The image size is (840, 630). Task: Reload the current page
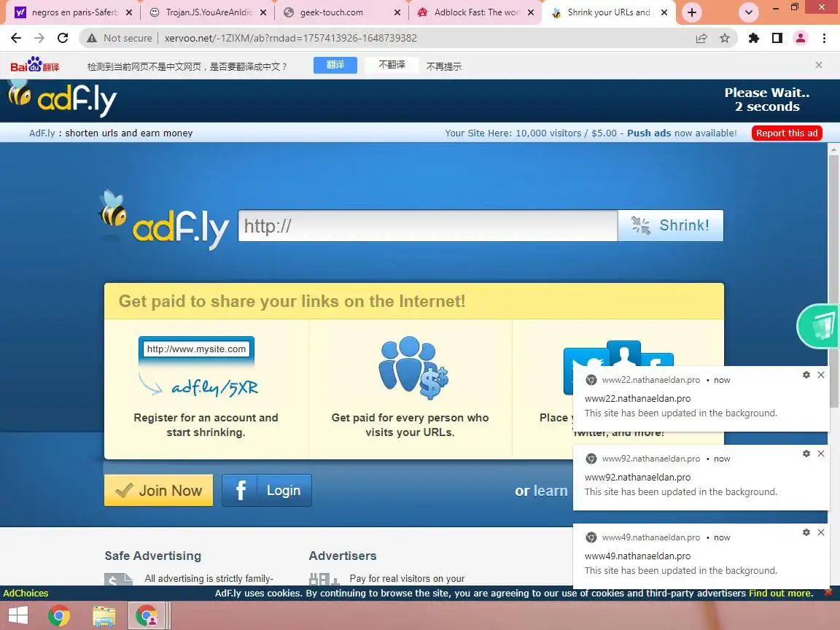63,38
